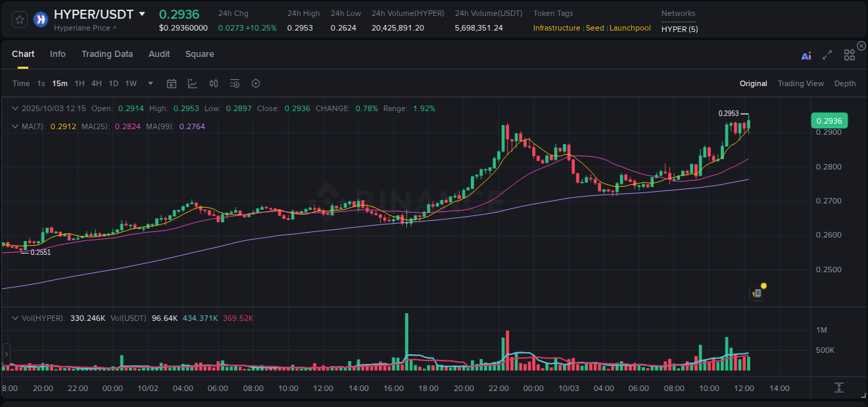Open the Launchpool token tag
The image size is (868, 407).
point(629,28)
